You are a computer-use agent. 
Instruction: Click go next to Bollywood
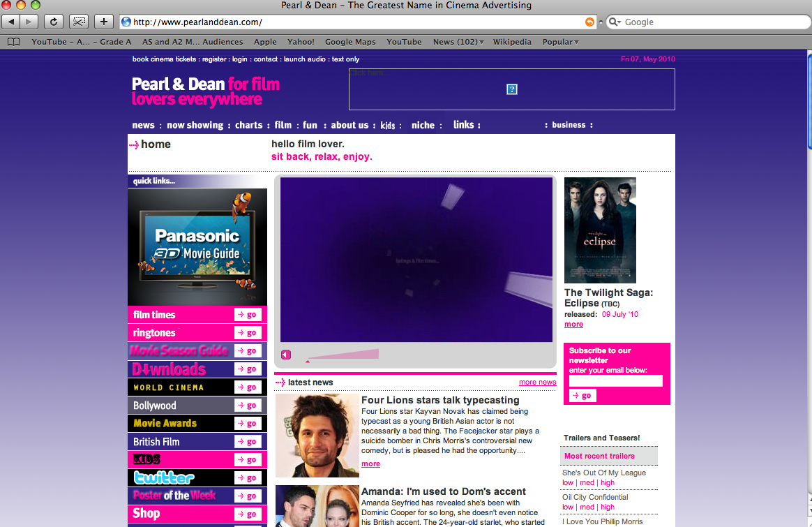click(x=248, y=406)
